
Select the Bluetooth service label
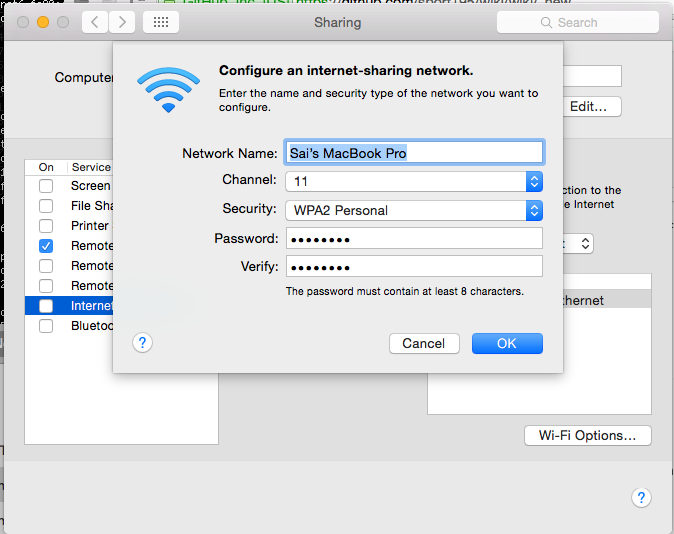92,325
